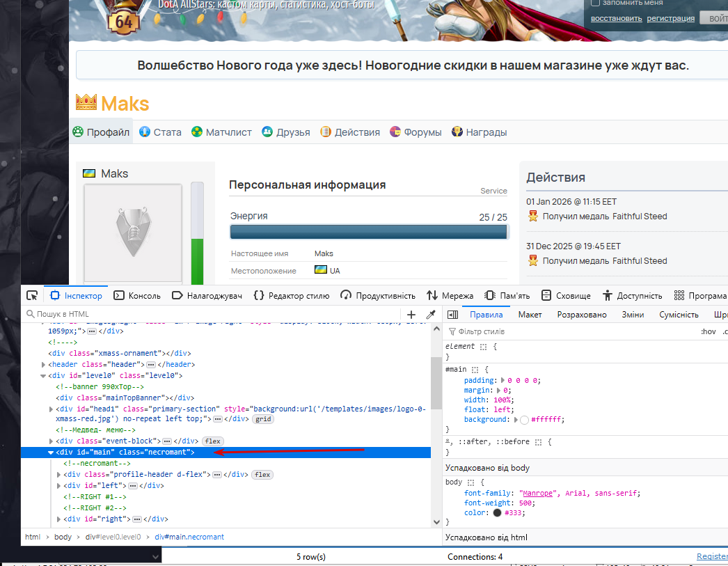Toggle the flex badge on profile-header element

point(262,475)
